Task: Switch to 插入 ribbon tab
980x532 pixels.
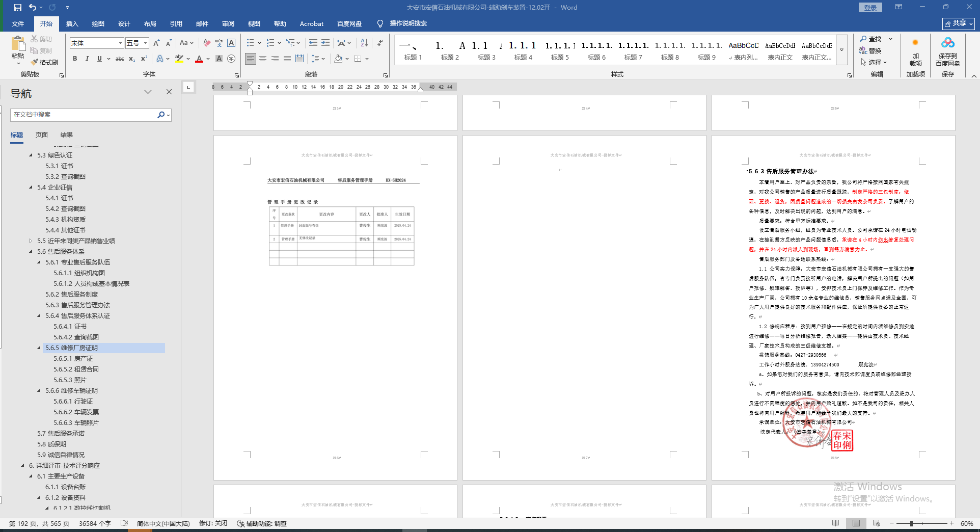Action: pos(72,24)
